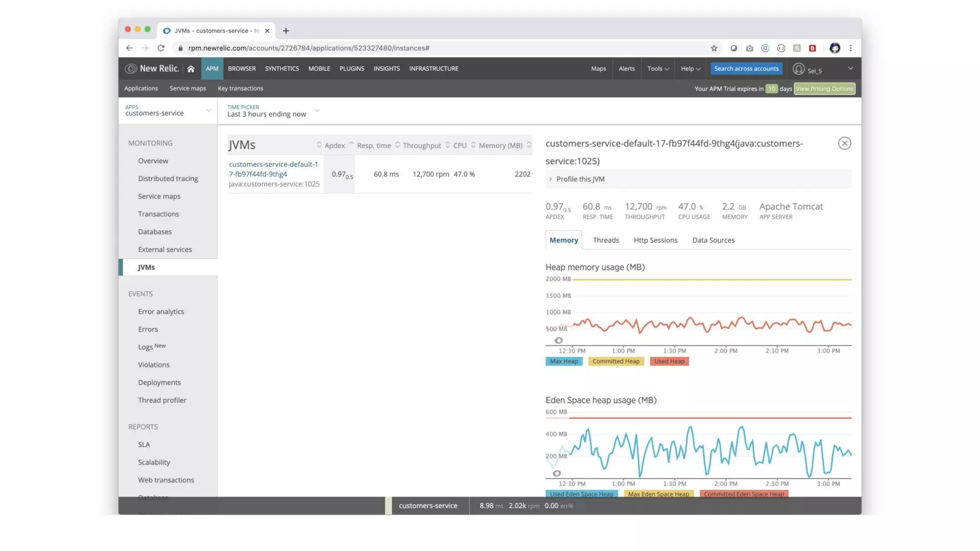Click the user account avatar icon
Viewport: 980px width, 551px height.
[x=798, y=69]
